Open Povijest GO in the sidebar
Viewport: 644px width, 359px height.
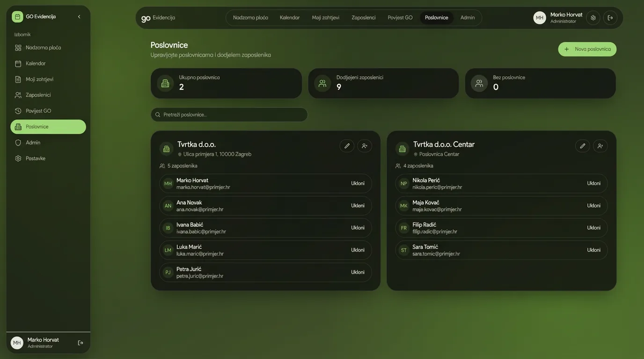48,111
